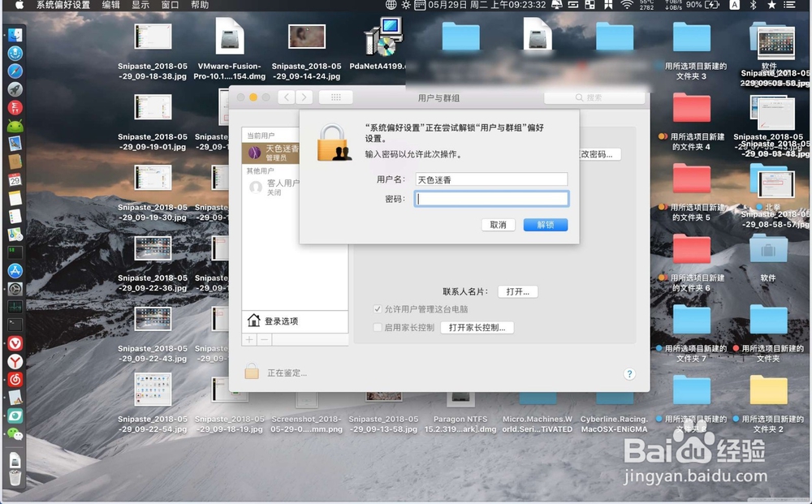
Task: Click the forward navigation arrow
Action: coord(302,97)
